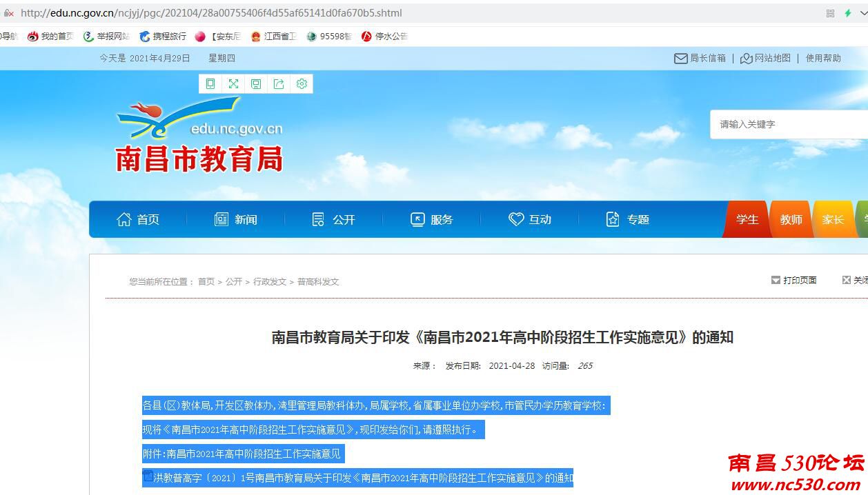Viewport: 868px width, 495px height.
Task: Click the map icon beside 网站地图
Action: [746, 58]
